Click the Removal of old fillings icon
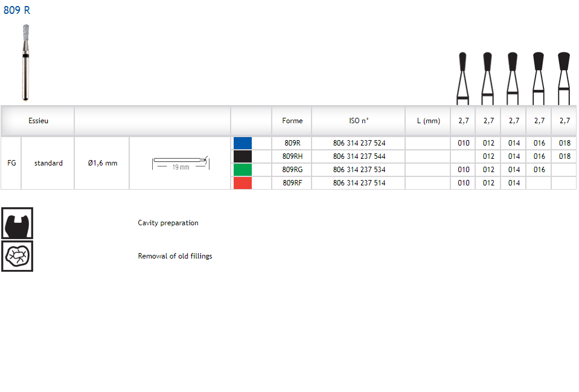Screen dimensions: 579x392 click(17, 256)
